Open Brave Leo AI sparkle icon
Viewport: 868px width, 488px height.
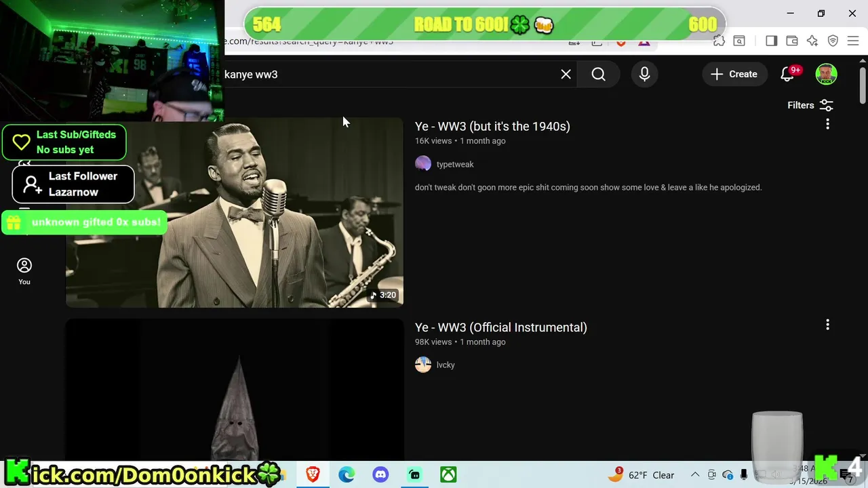click(812, 41)
